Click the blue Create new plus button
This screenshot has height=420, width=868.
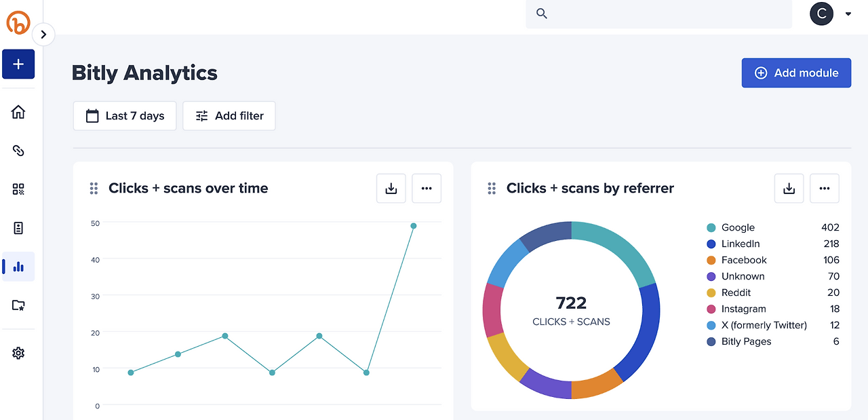tap(18, 64)
